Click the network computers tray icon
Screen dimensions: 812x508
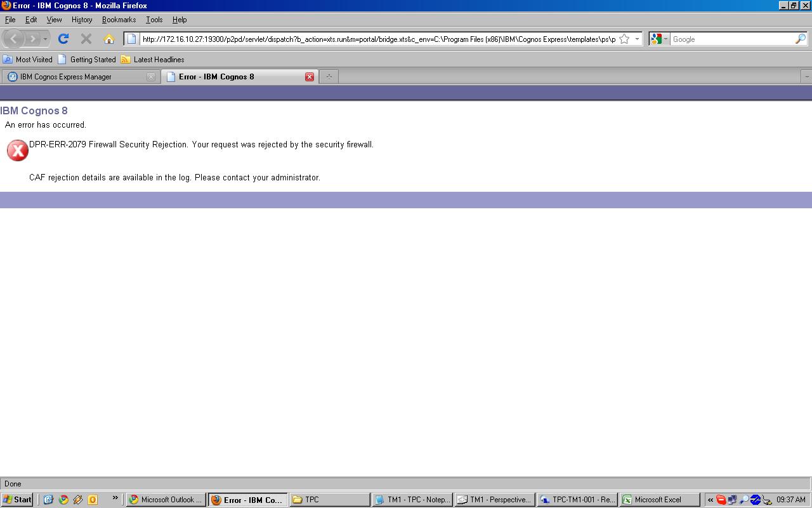733,500
